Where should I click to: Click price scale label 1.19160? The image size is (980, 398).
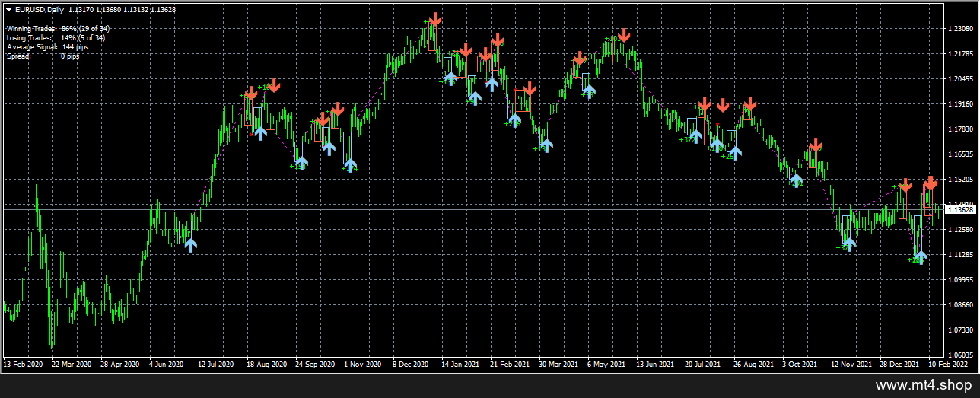[960, 104]
